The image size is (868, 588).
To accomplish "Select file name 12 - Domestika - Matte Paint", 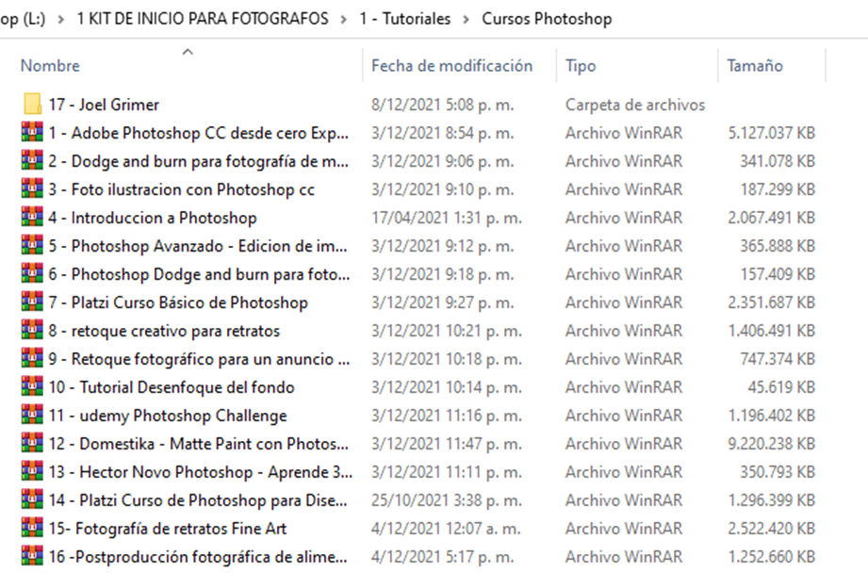I will pos(199,444).
